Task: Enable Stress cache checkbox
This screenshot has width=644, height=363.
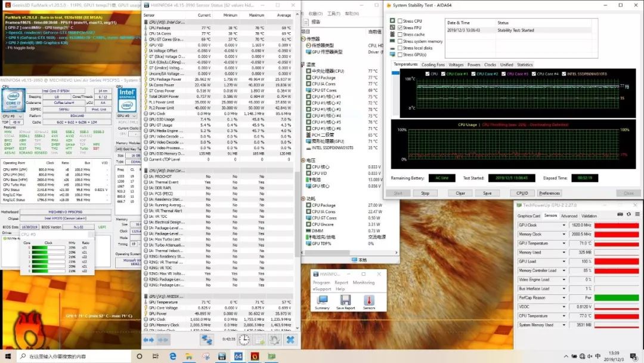Action: [400, 35]
